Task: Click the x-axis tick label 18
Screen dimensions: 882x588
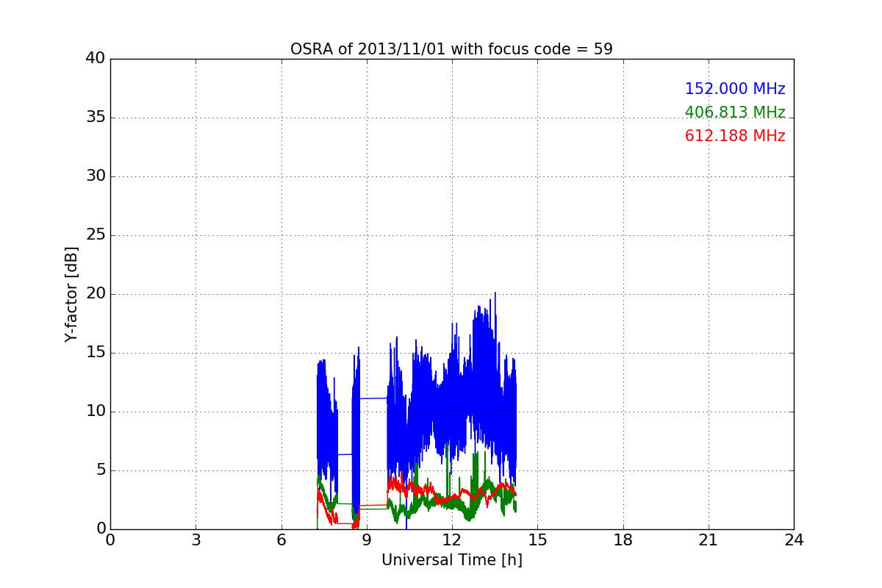Action: [x=623, y=539]
